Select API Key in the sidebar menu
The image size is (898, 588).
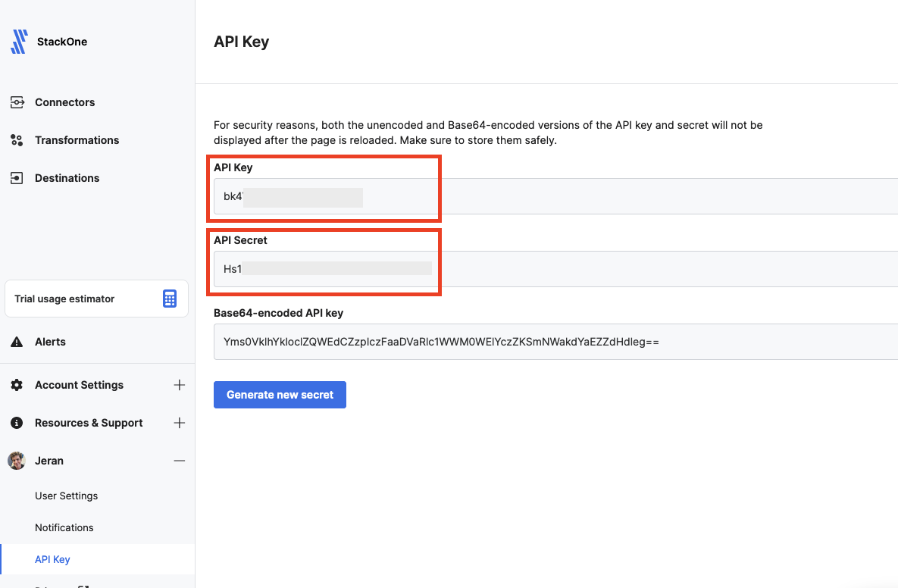click(52, 558)
